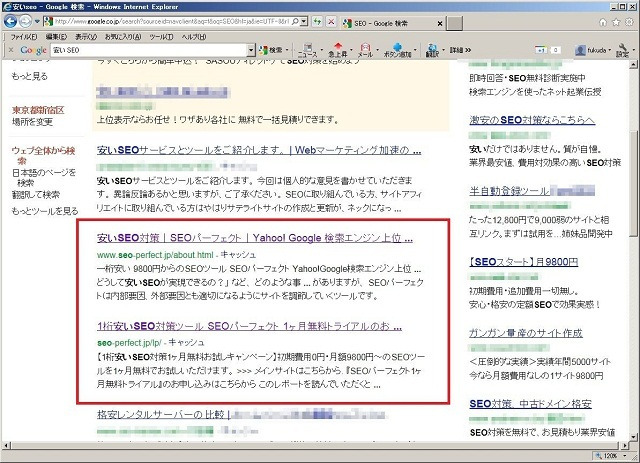640x463 pixels.
Task: Open result '1桁安いSEO対策ツール SEOパーフェクト'
Action: 249,326
